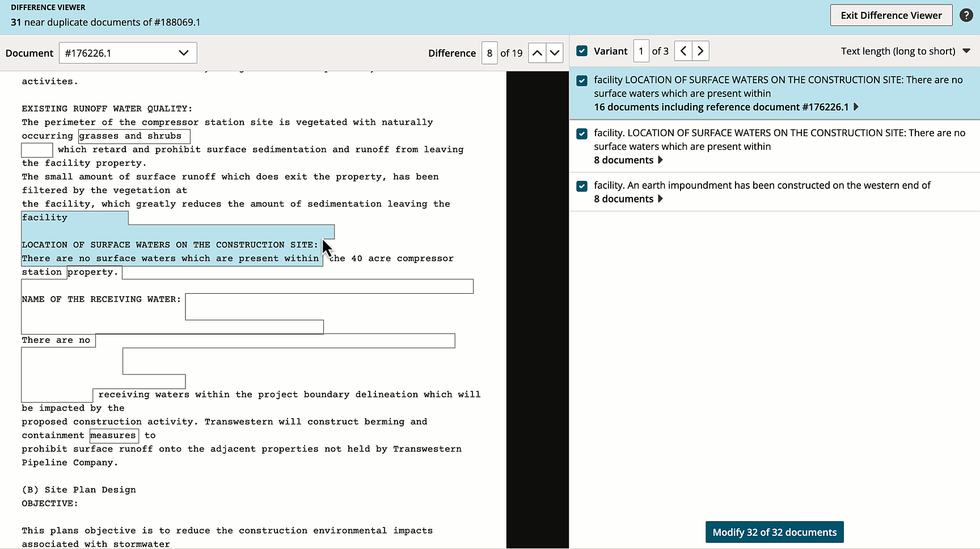Click the down arrow to view previous difference

[x=555, y=52]
